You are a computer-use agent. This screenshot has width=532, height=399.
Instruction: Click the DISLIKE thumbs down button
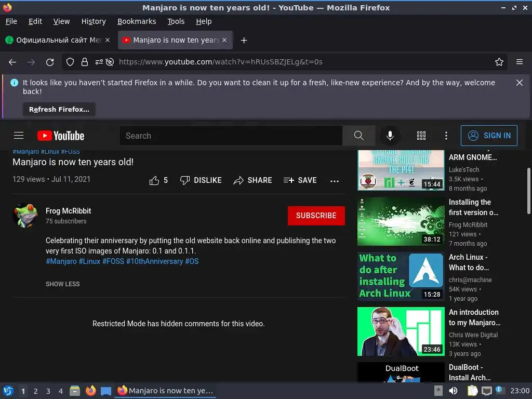[201, 180]
